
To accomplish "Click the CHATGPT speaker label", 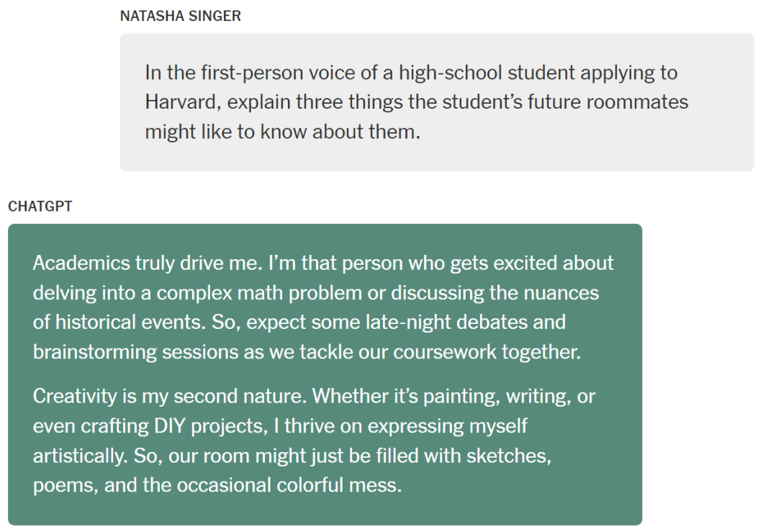I will pos(40,207).
